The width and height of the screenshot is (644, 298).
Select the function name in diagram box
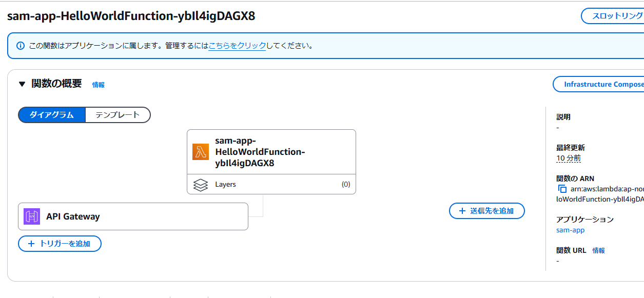coord(260,152)
